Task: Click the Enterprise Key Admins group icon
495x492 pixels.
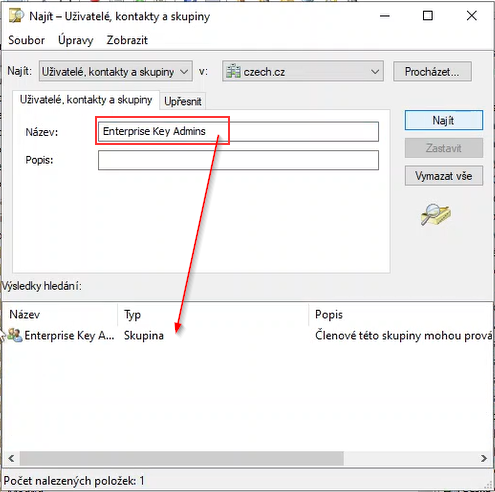Action: 15,335
